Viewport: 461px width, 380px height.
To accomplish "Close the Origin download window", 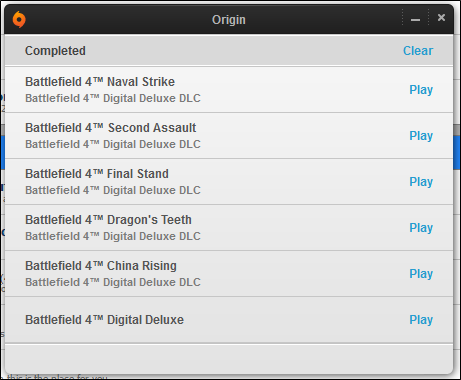I will [441, 18].
